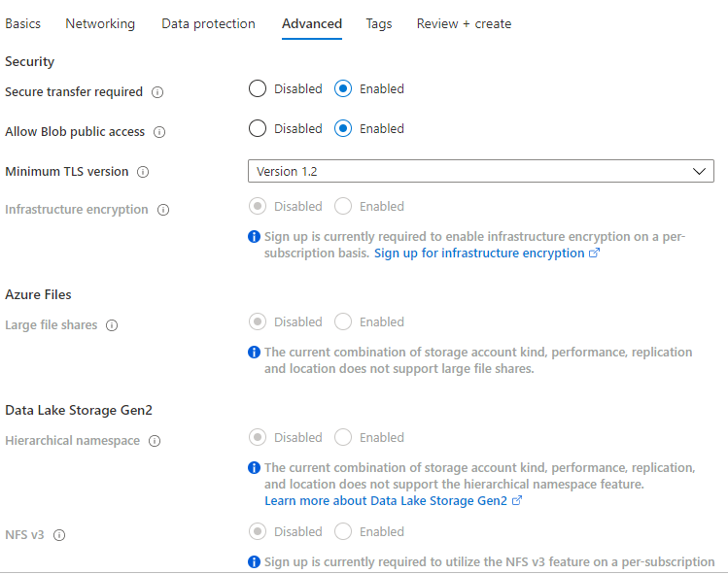The width and height of the screenshot is (728, 574).
Task: Open the Data protection tab
Action: coord(208,23)
